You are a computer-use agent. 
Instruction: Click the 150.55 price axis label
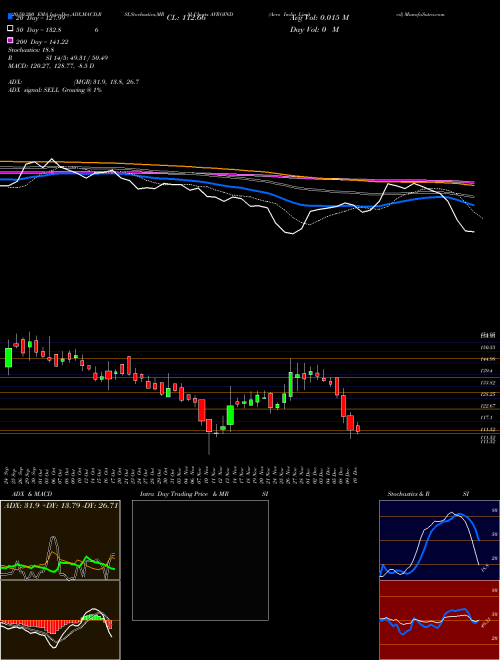click(x=488, y=348)
